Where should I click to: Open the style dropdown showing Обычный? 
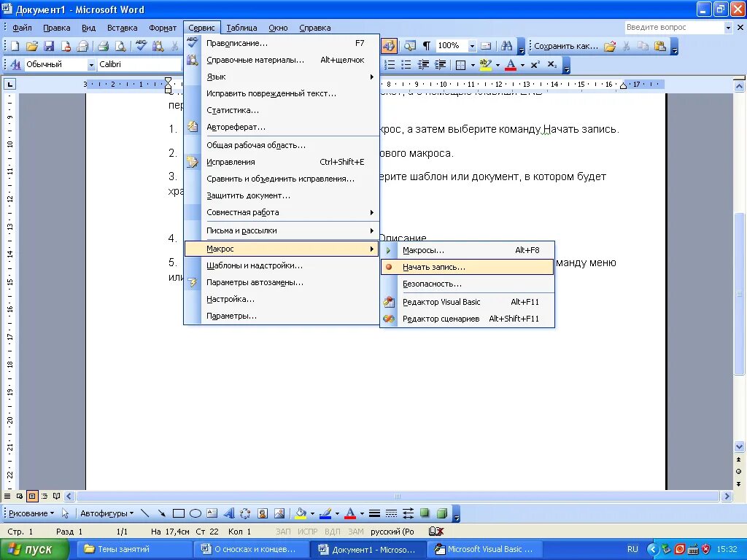(x=91, y=64)
